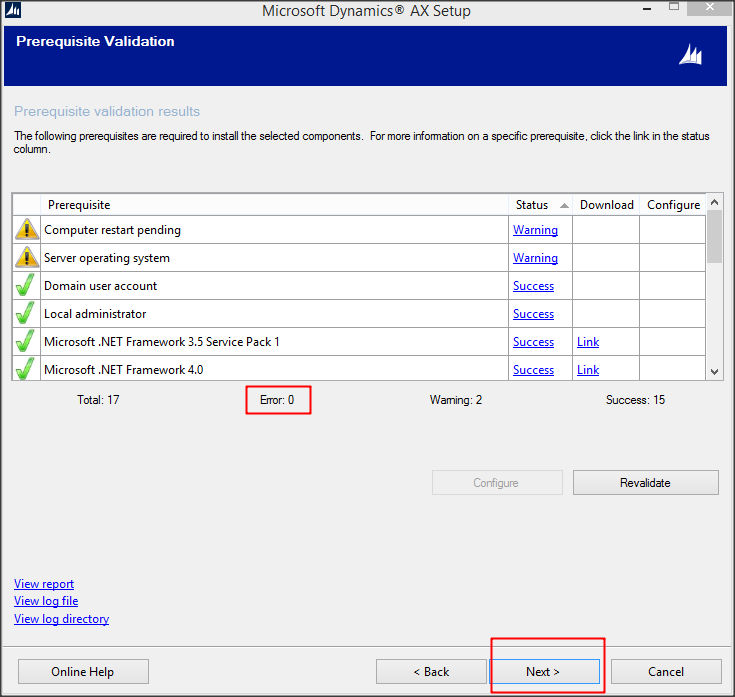Click warning icon for Computer restart pending
735x697 pixels.
pyautogui.click(x=27, y=230)
